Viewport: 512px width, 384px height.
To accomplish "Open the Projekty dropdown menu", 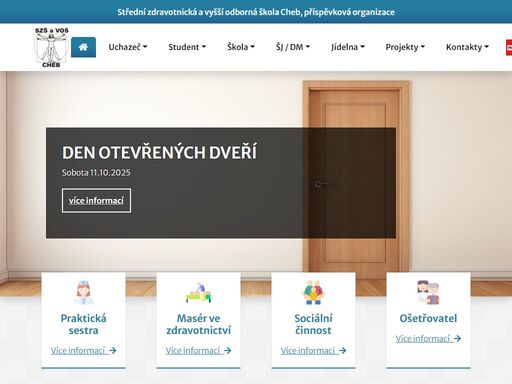I will point(405,47).
